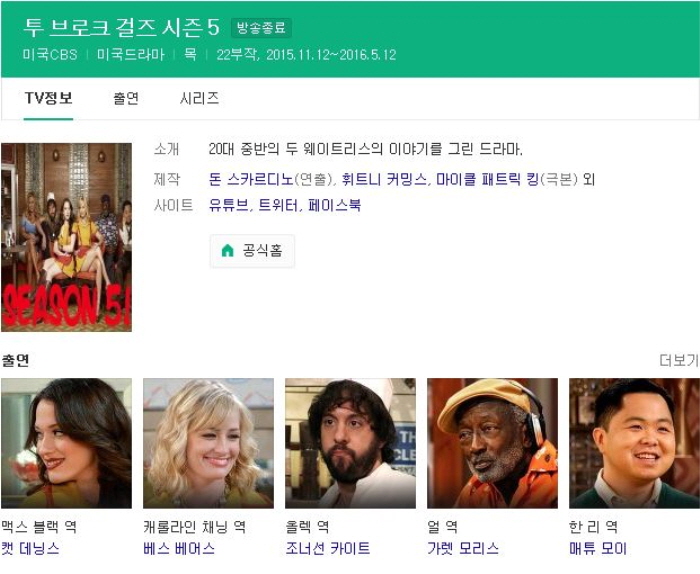Open 캣 데닝스 actor photo
This screenshot has width=700, height=574.
point(66,443)
